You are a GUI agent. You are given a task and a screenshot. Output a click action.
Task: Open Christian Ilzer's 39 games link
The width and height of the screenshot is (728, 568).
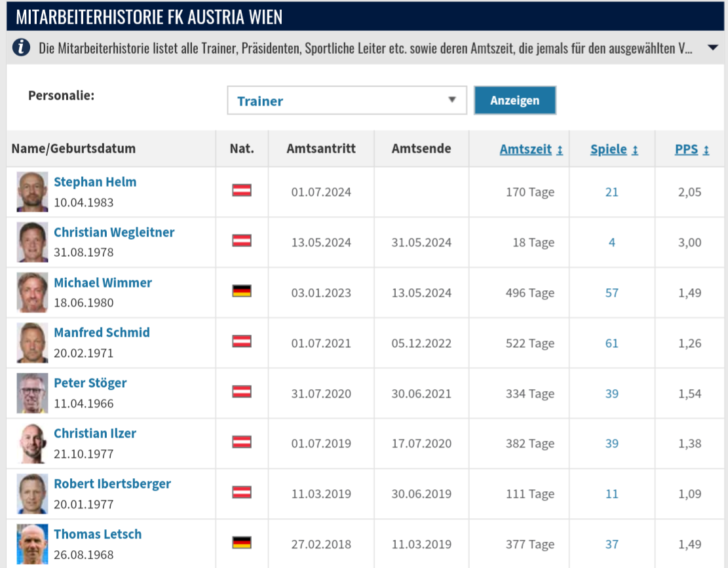coord(612,444)
